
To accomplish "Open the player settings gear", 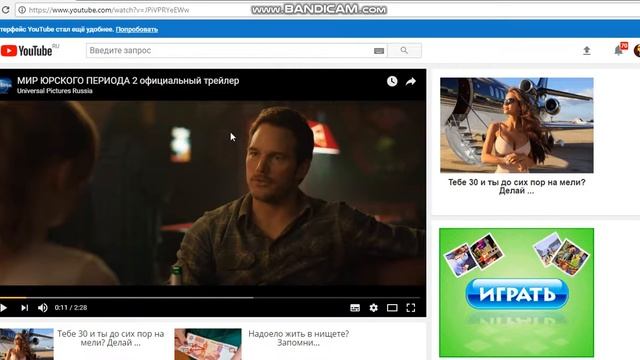I will 373,308.
